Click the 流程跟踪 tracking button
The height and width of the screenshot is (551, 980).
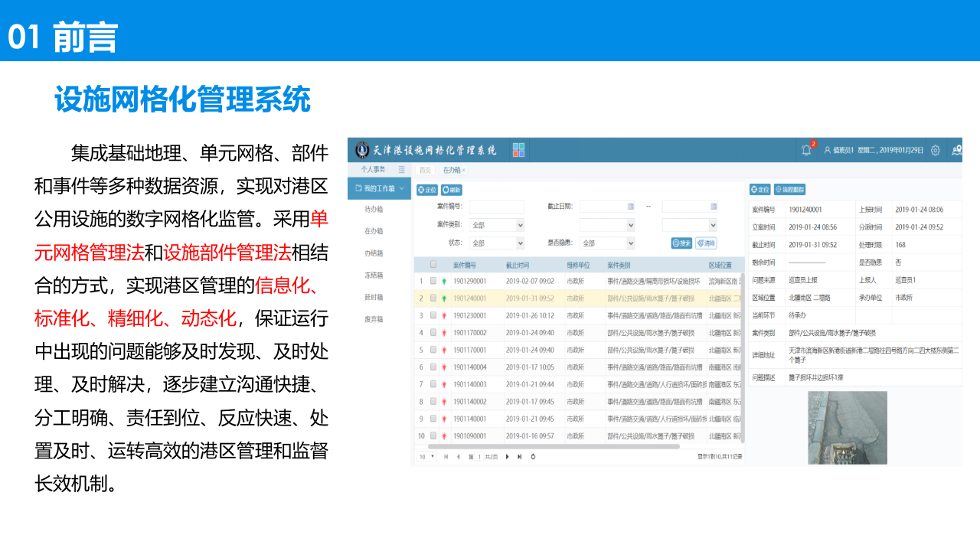pyautogui.click(x=789, y=190)
